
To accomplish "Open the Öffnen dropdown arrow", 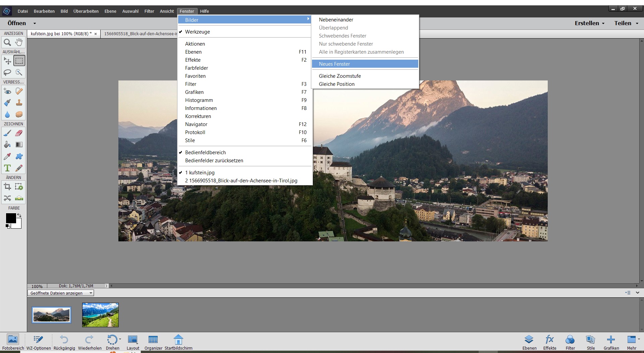I will 35,23.
